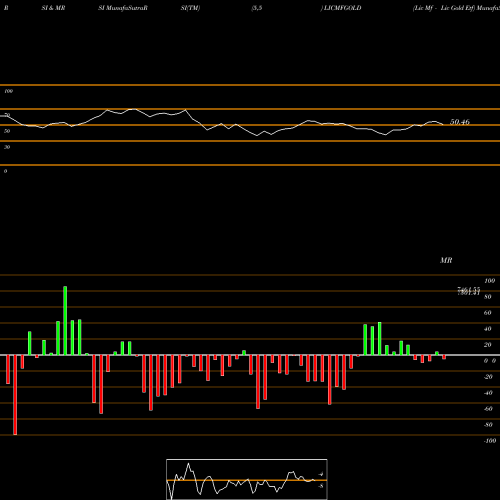Click the MR axis label -20
Image resolution: width=500 pixels, height=500 pixels.
[488, 377]
